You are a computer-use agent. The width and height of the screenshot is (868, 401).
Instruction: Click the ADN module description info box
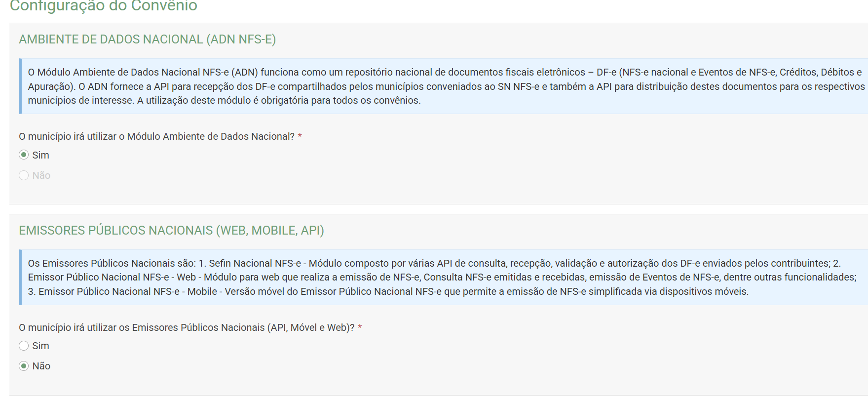click(x=444, y=86)
